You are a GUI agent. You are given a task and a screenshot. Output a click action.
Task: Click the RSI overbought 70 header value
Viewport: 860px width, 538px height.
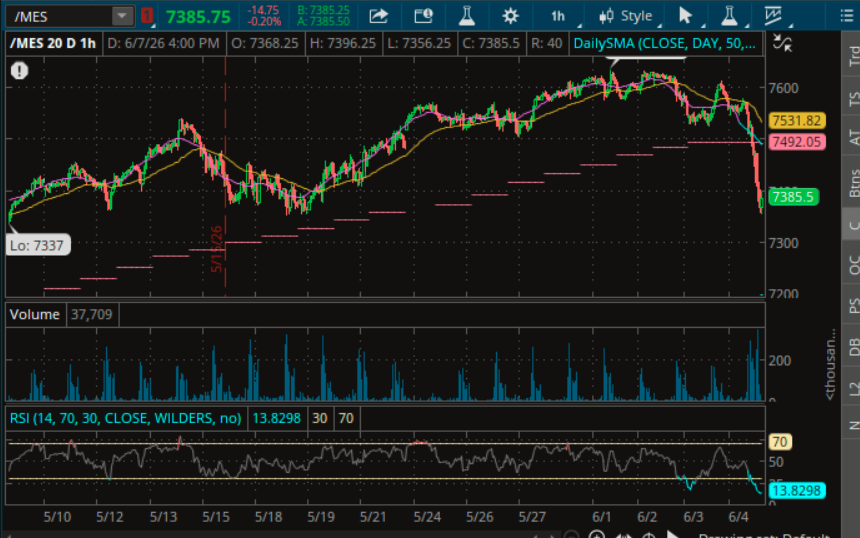click(x=346, y=418)
